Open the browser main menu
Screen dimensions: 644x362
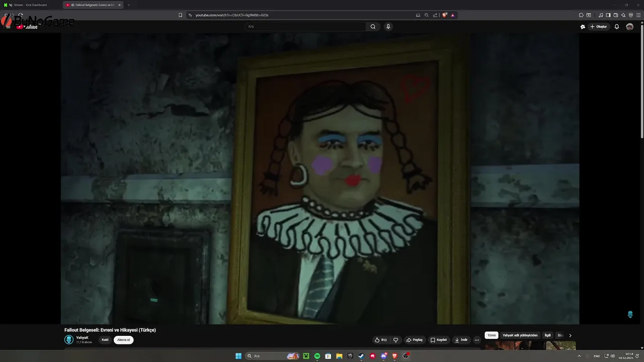point(638,15)
